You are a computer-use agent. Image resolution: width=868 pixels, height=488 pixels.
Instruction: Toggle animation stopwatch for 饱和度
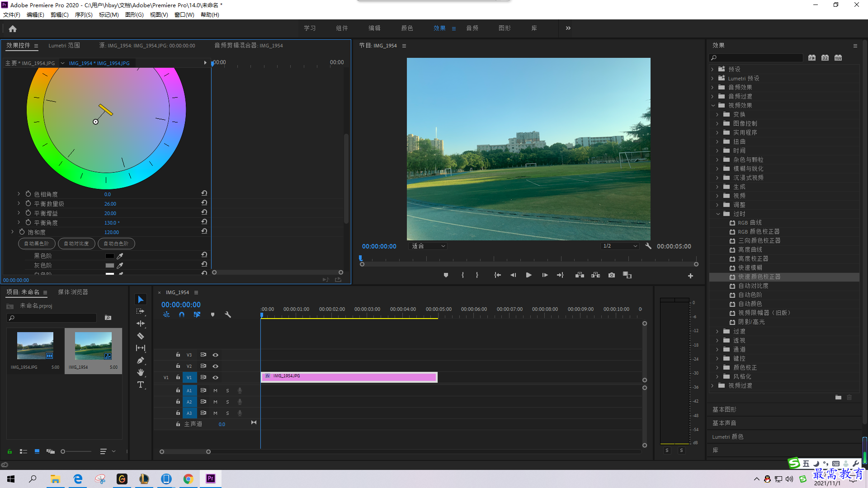(x=22, y=231)
